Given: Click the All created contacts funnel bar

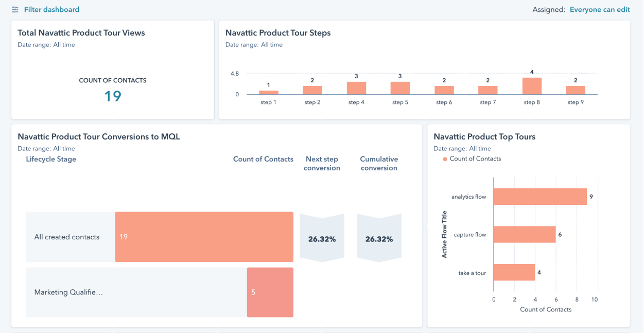Looking at the screenshot, I should click(204, 237).
